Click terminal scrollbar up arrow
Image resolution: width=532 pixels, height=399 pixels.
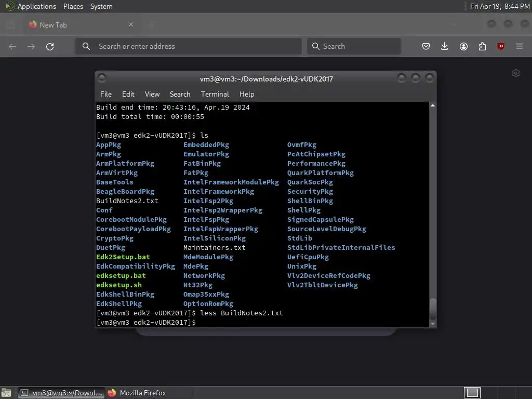[433, 105]
